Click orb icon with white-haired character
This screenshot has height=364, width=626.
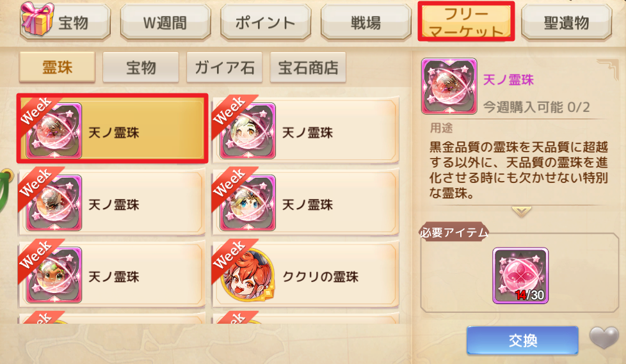point(248,131)
